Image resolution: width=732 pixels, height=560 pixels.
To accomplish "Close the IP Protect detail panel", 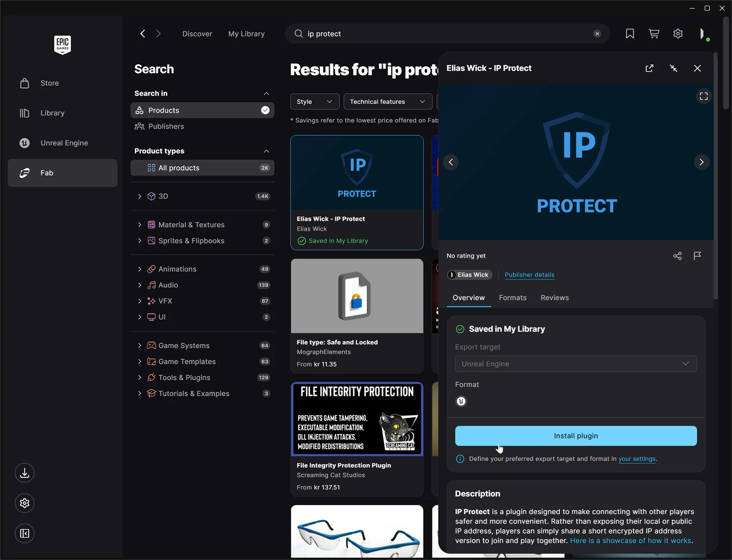I will [x=697, y=68].
